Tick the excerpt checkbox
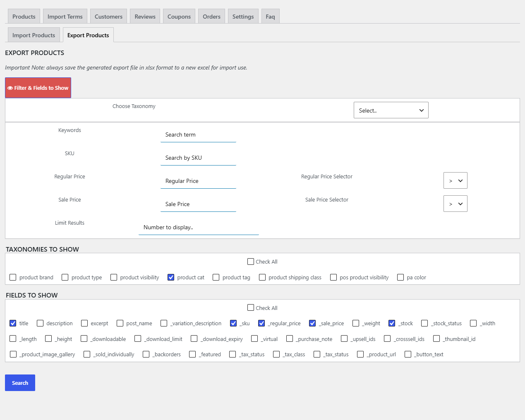The image size is (525, 420). click(84, 323)
